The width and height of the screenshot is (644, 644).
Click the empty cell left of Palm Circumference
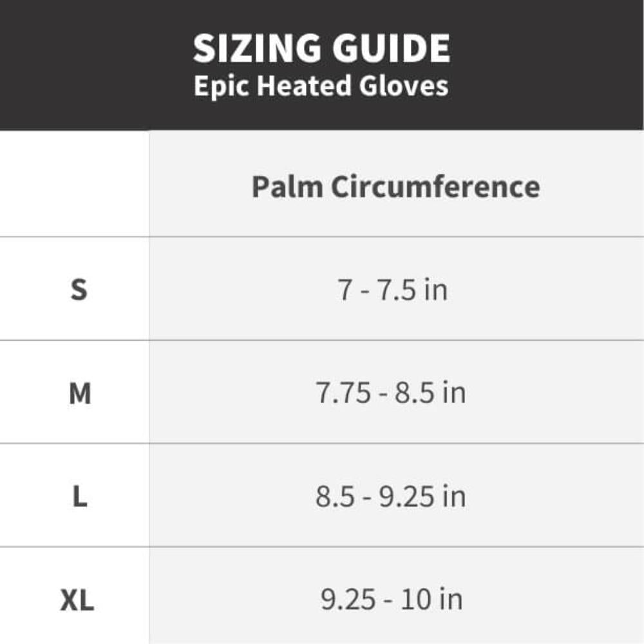(x=74, y=184)
